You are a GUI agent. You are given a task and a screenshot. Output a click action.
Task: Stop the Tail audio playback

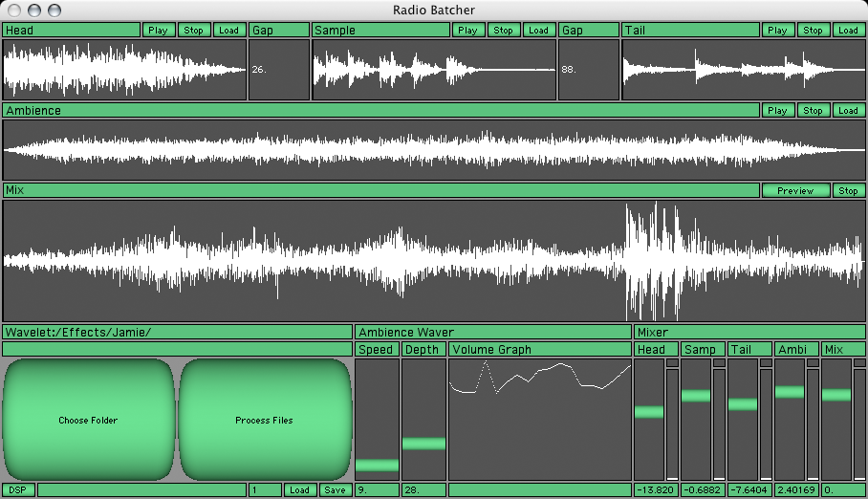point(814,30)
